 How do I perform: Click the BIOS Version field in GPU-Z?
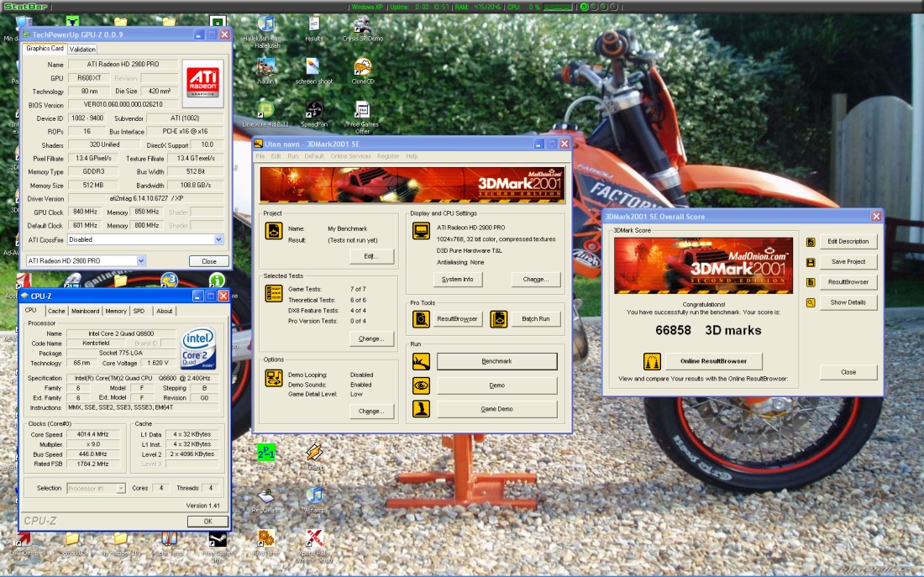(x=123, y=104)
